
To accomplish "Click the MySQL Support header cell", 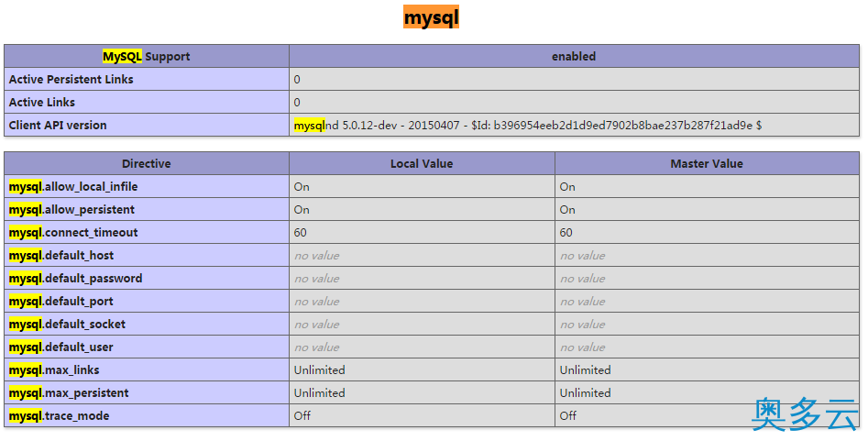I will click(x=146, y=56).
